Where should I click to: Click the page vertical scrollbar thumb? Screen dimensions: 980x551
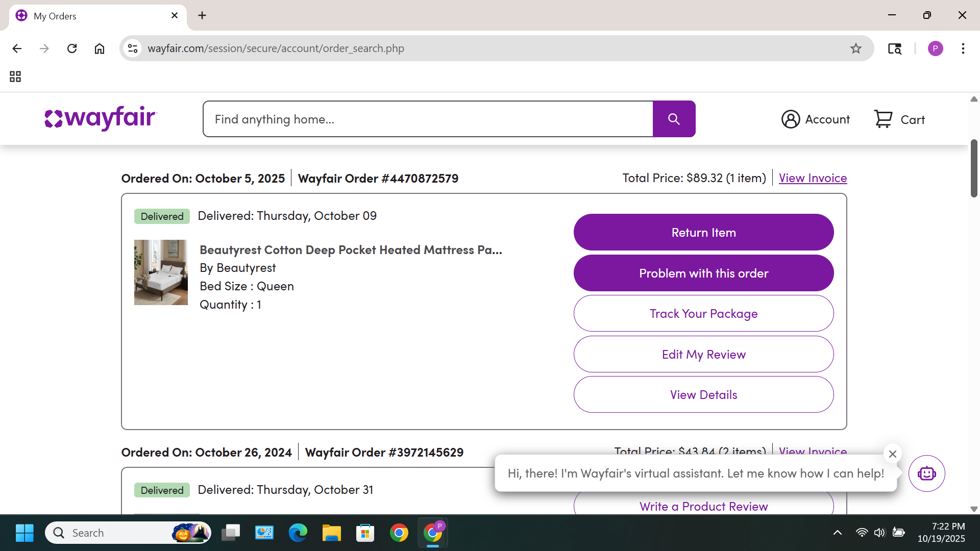(974, 168)
